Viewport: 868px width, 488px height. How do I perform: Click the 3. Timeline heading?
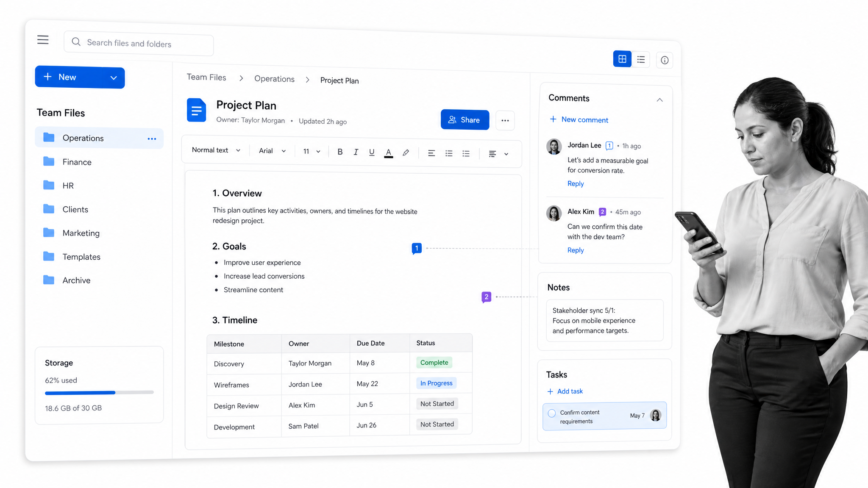[x=235, y=320]
